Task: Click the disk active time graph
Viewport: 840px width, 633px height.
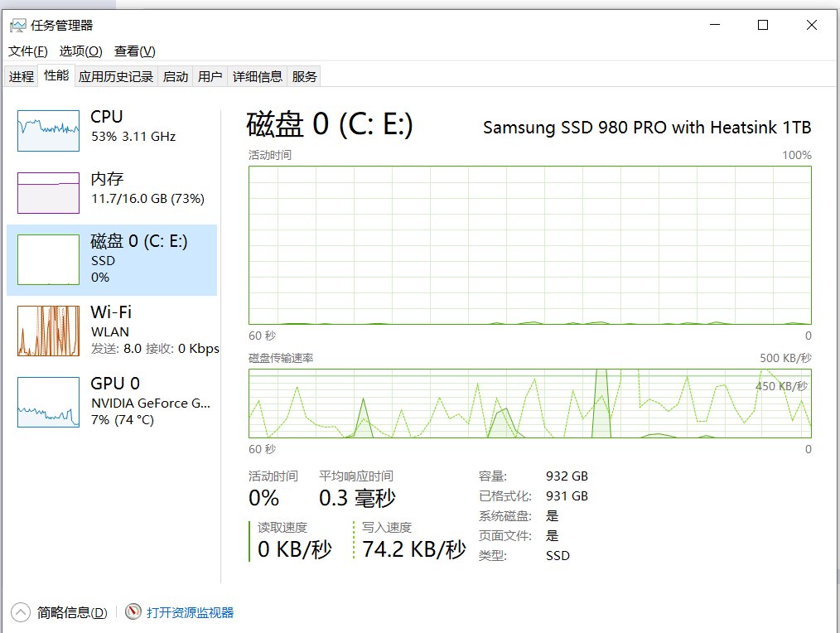Action: click(529, 244)
